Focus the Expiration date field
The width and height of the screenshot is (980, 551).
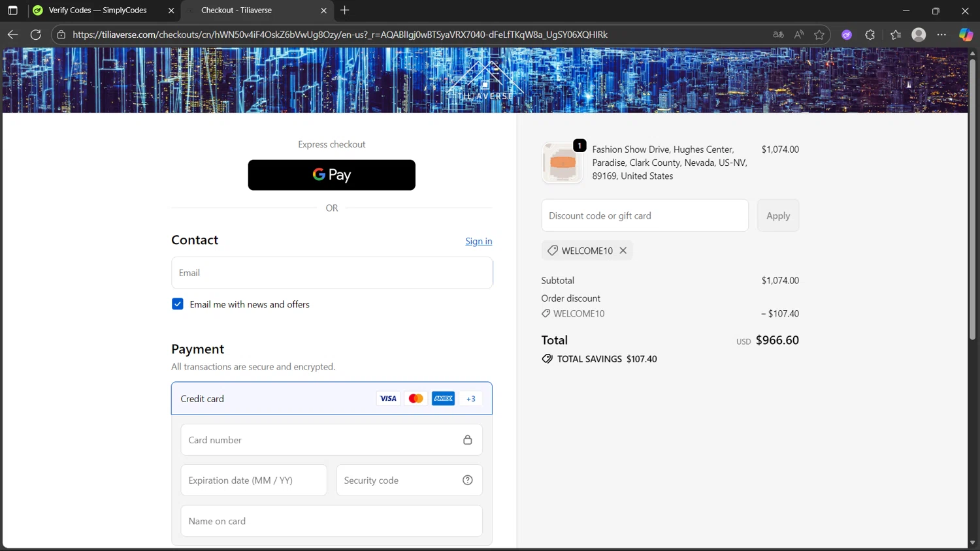(254, 480)
